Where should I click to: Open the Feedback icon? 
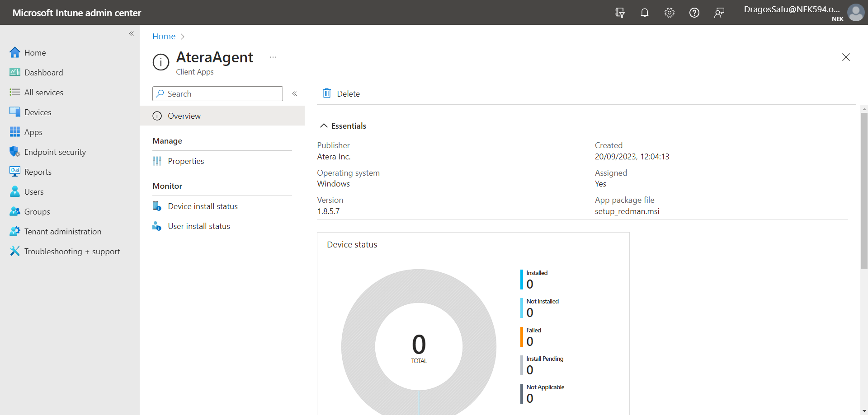719,13
